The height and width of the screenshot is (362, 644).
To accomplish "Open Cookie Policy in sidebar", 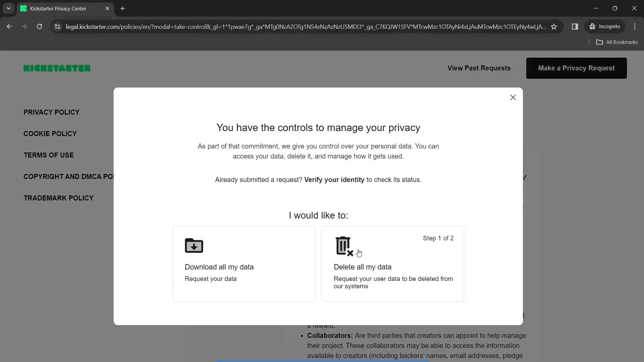I will pyautogui.click(x=50, y=134).
